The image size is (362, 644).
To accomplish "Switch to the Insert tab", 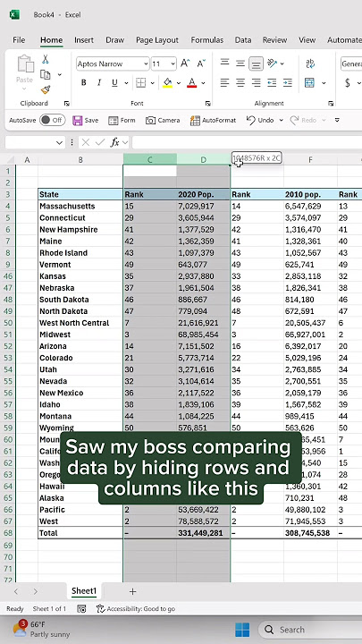I will point(84,40).
